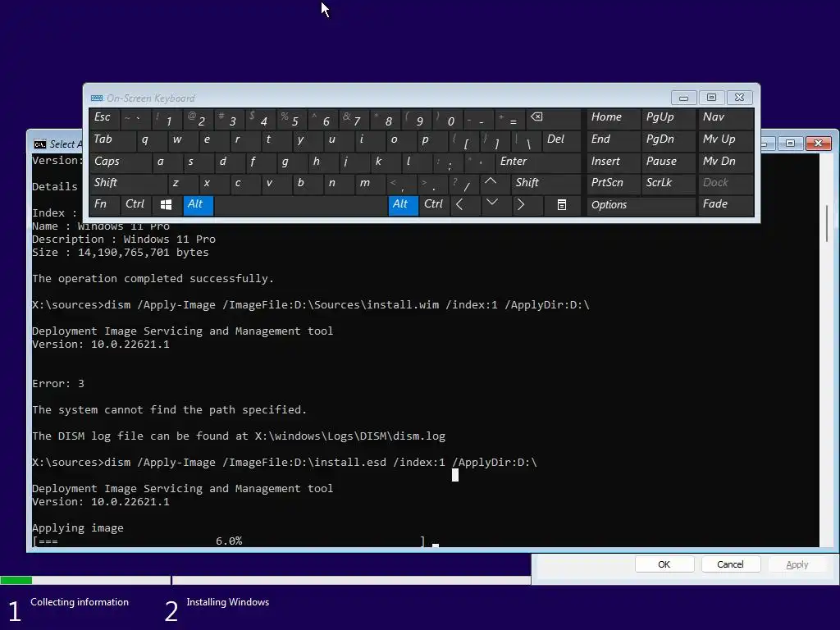
Task: Tap the Del key
Action: 561,140
